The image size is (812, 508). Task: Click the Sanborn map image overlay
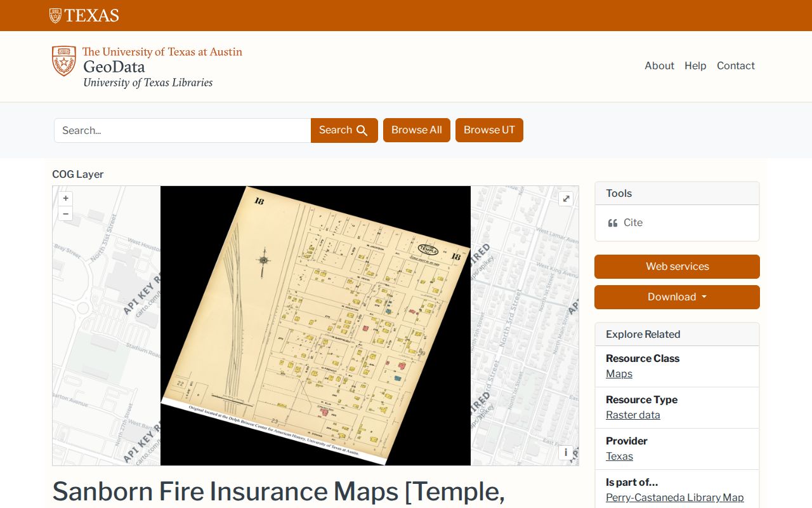[315, 326]
